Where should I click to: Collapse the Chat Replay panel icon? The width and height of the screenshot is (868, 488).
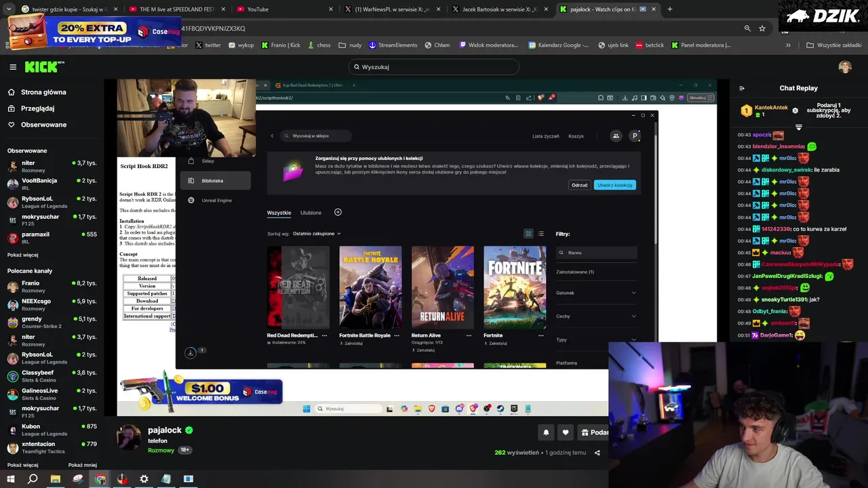point(741,88)
